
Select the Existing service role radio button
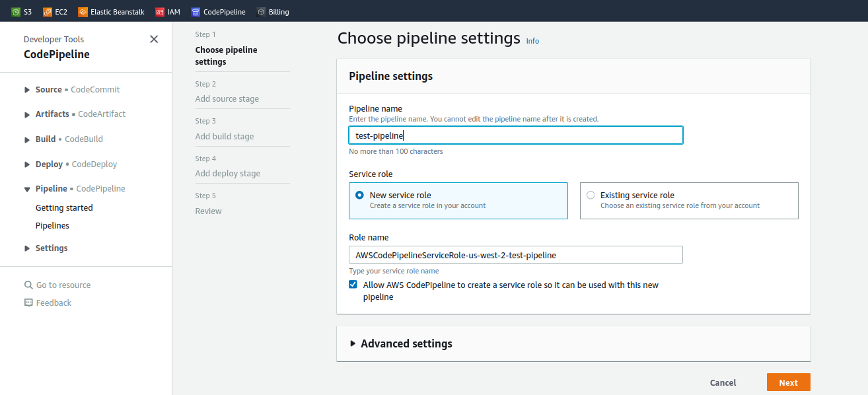[591, 195]
